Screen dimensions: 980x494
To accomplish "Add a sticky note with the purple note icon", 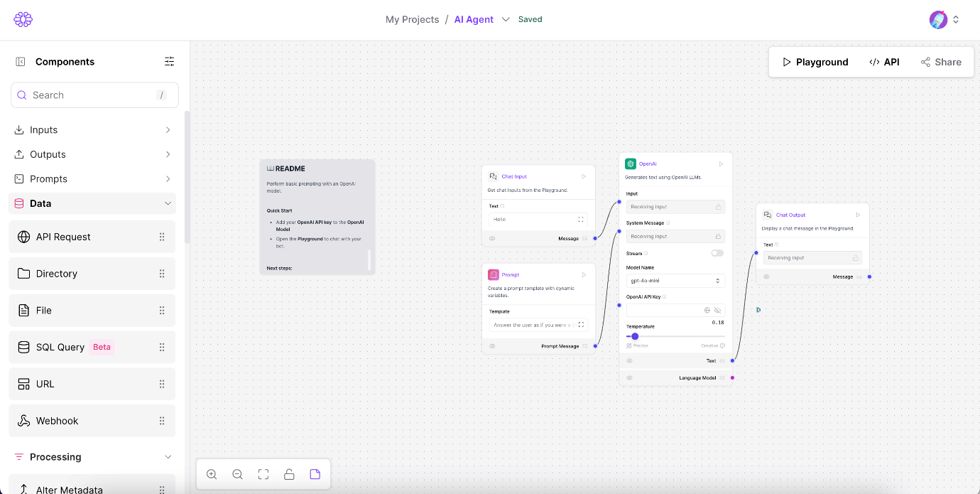I will pyautogui.click(x=315, y=473).
